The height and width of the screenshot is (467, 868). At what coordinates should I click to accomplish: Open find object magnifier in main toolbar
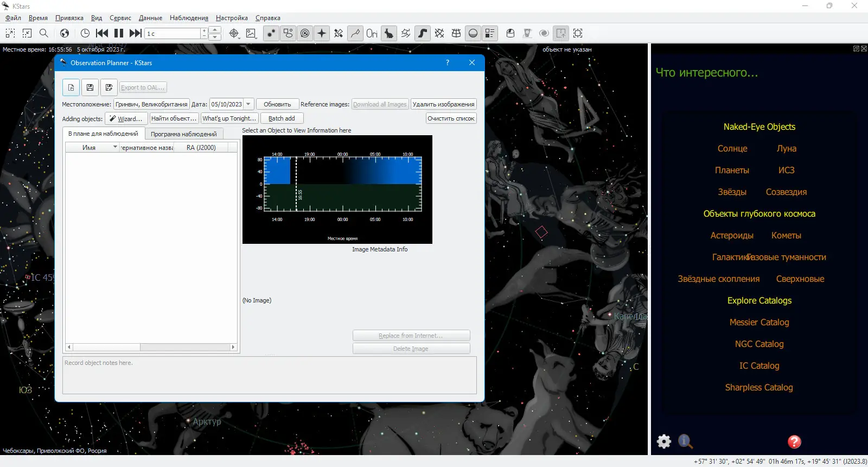click(44, 33)
